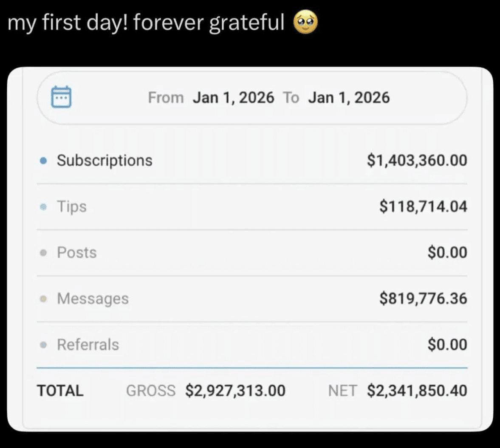
Task: Click the Tips amount $118,714.04
Action: coord(423,207)
